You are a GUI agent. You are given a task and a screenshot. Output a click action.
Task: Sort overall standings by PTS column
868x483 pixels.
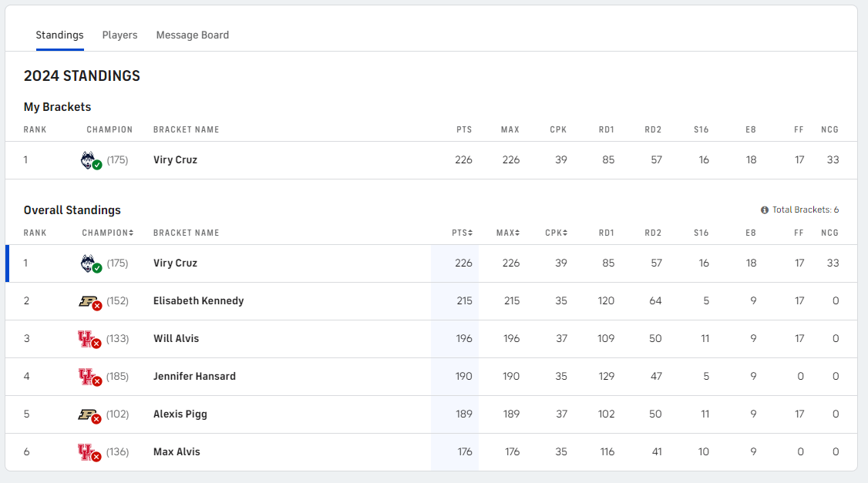click(463, 233)
